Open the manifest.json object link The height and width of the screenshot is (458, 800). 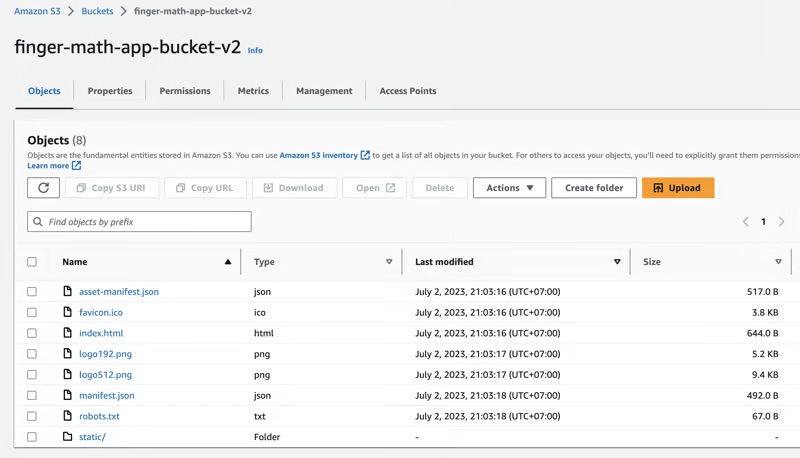pos(107,395)
